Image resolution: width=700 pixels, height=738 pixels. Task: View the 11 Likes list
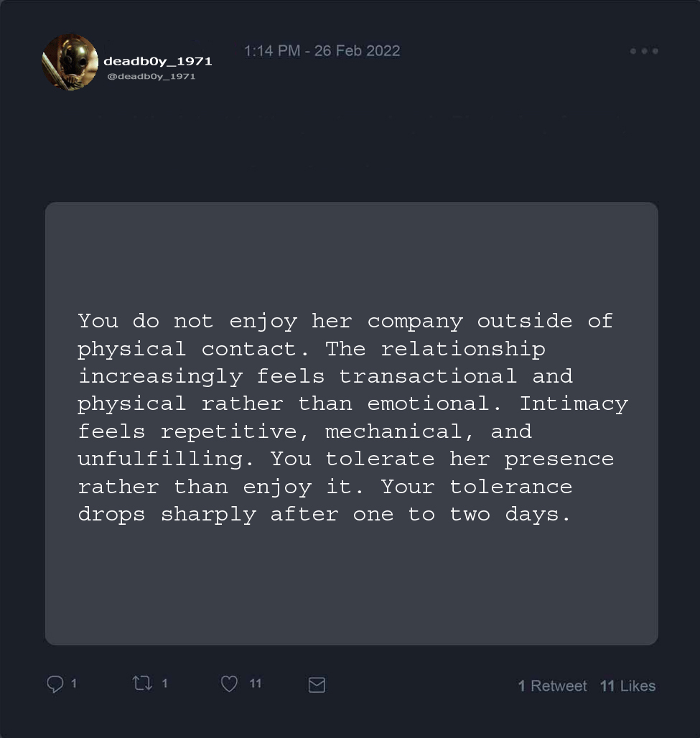click(x=627, y=686)
